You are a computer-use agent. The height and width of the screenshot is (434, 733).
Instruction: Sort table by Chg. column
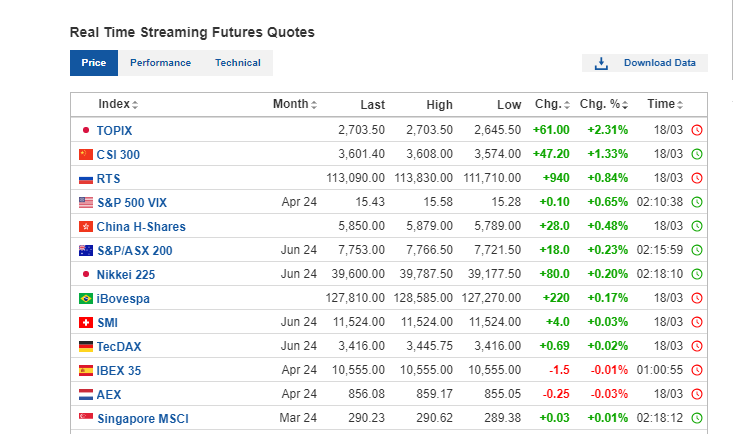click(x=553, y=104)
